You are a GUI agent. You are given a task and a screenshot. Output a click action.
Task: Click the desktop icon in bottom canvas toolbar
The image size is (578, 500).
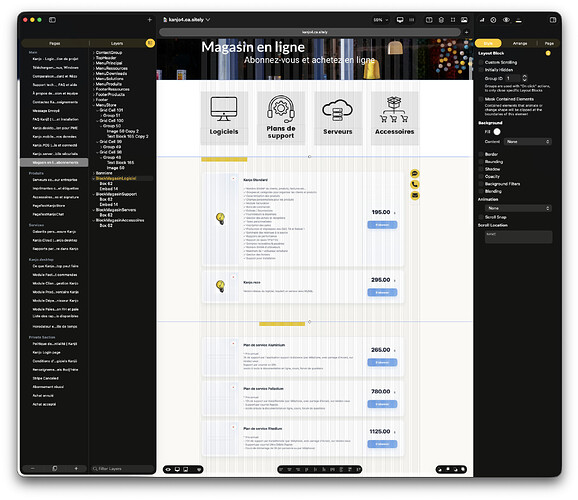(177, 469)
